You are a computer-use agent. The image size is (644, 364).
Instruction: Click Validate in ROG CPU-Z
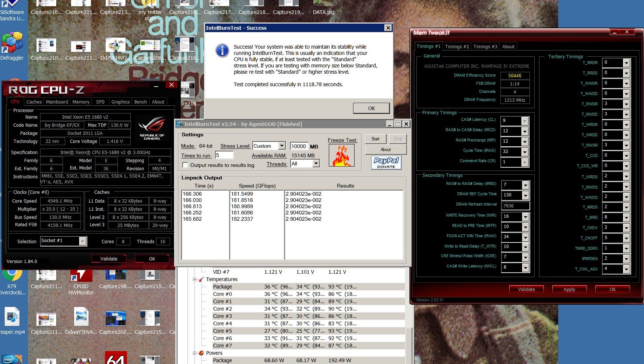point(109,259)
